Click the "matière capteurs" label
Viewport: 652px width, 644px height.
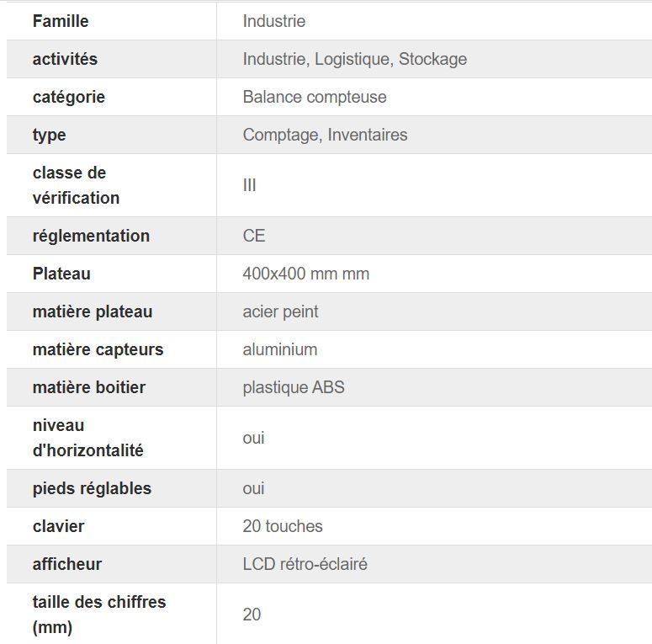pyautogui.click(x=98, y=349)
